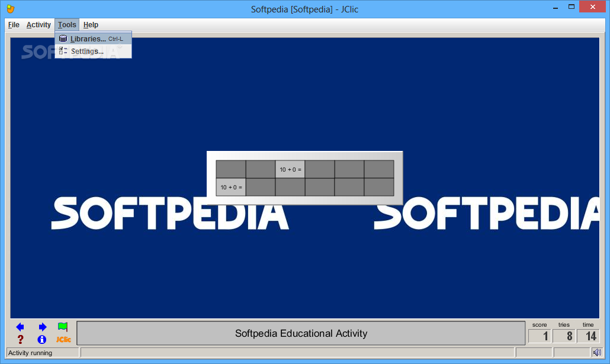610x364 pixels.
Task: Close the JClic window
Action: (x=592, y=7)
